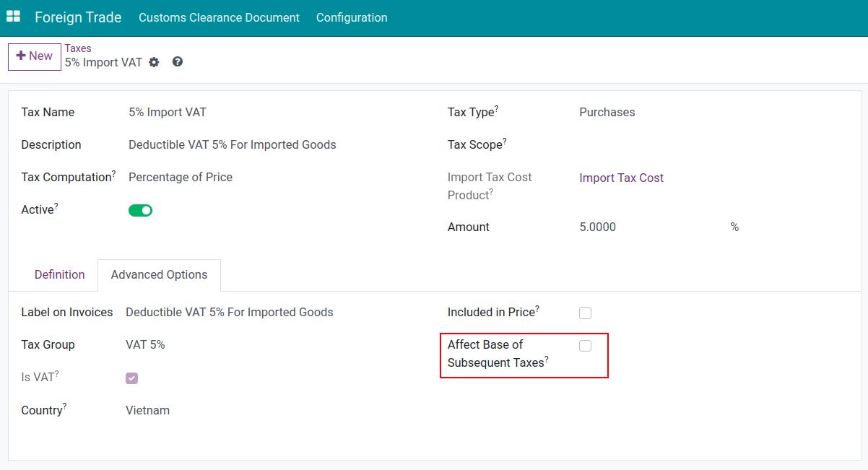Click the Import Tax Cost Product label
This screenshot has width=868, height=470.
pyautogui.click(x=490, y=186)
